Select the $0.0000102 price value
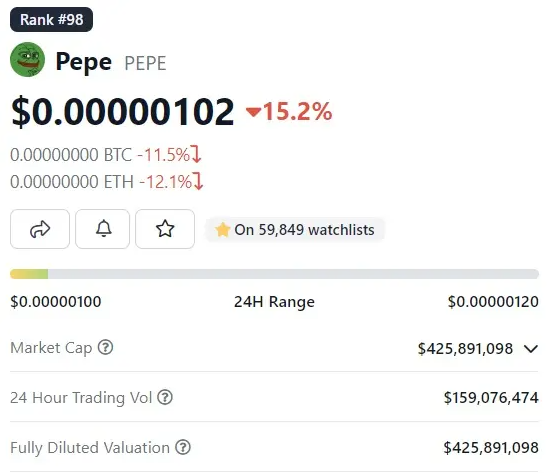558x473 pixels. [123, 112]
